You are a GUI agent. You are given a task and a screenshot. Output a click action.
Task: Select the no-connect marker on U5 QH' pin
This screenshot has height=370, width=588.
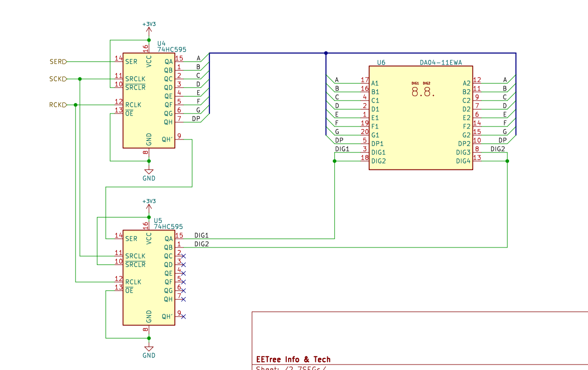tap(183, 316)
